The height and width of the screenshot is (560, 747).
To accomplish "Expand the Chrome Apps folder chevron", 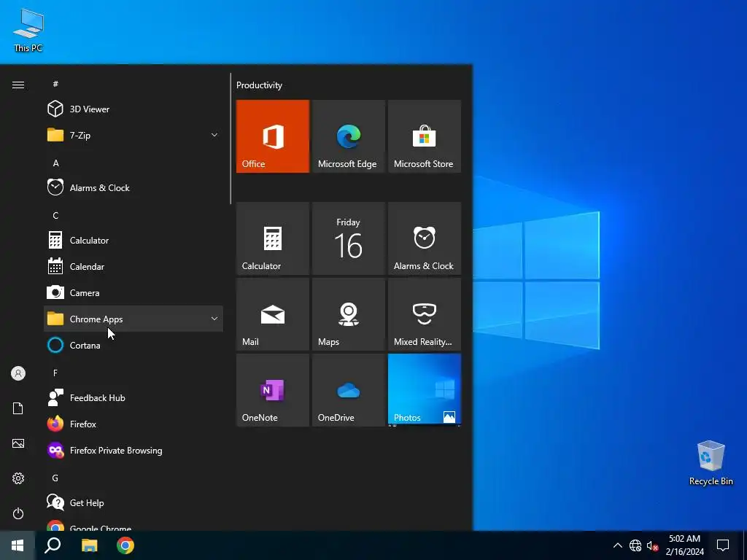I will pyautogui.click(x=214, y=319).
